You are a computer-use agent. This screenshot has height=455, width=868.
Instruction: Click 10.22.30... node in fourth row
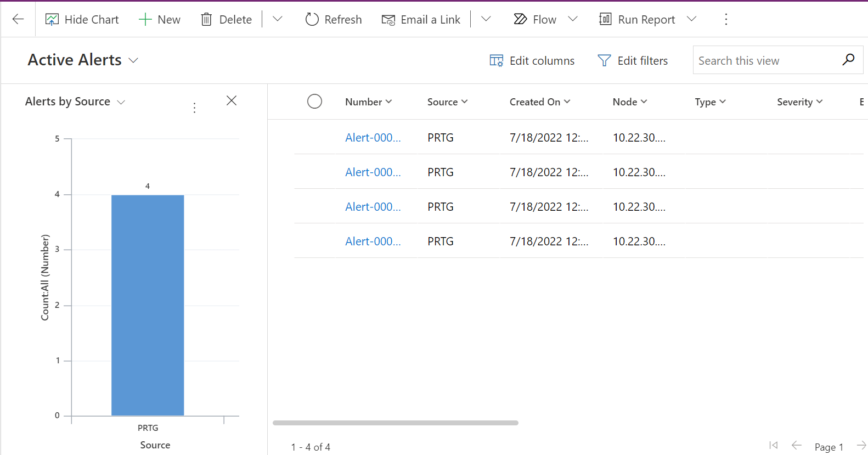coord(639,241)
